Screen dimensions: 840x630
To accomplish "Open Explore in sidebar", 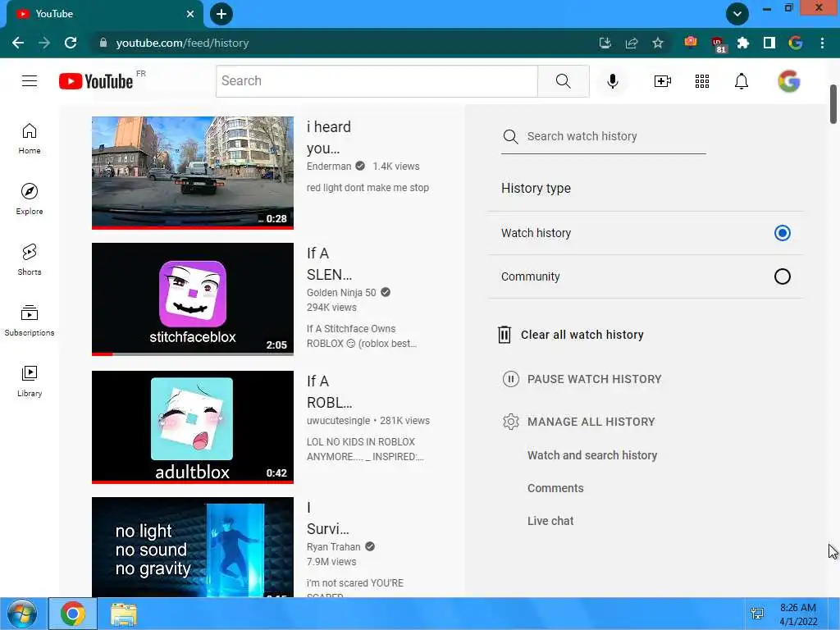I will click(30, 199).
